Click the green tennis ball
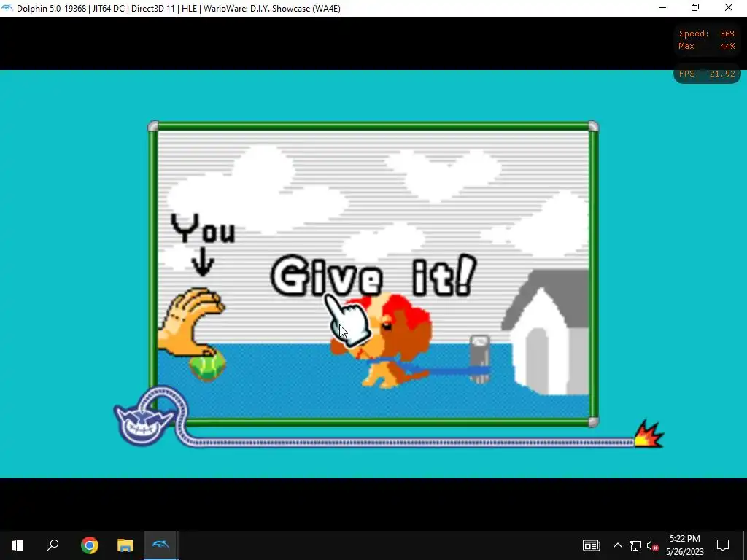The height and width of the screenshot is (560, 747). 207,366
